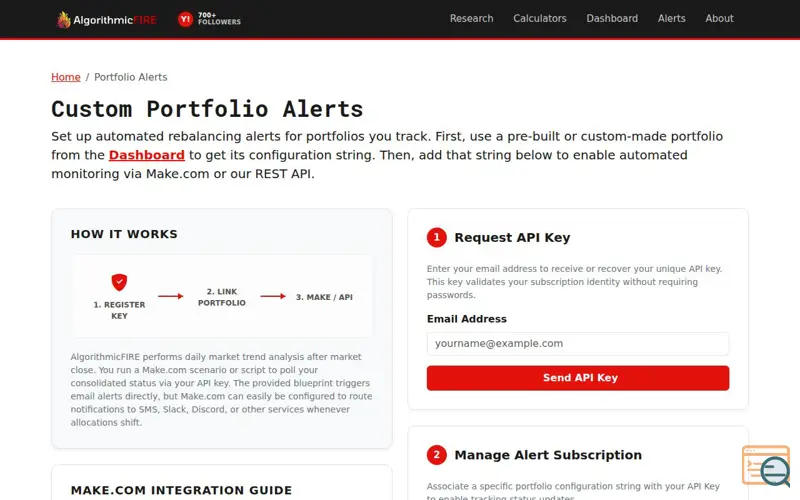This screenshot has height=500, width=800.
Task: Open the Research menu
Action: (x=471, y=18)
